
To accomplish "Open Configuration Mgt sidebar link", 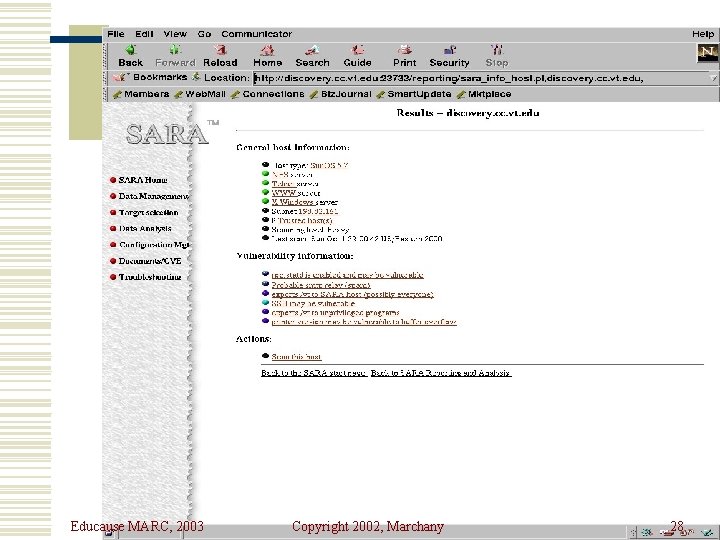I will coord(154,245).
